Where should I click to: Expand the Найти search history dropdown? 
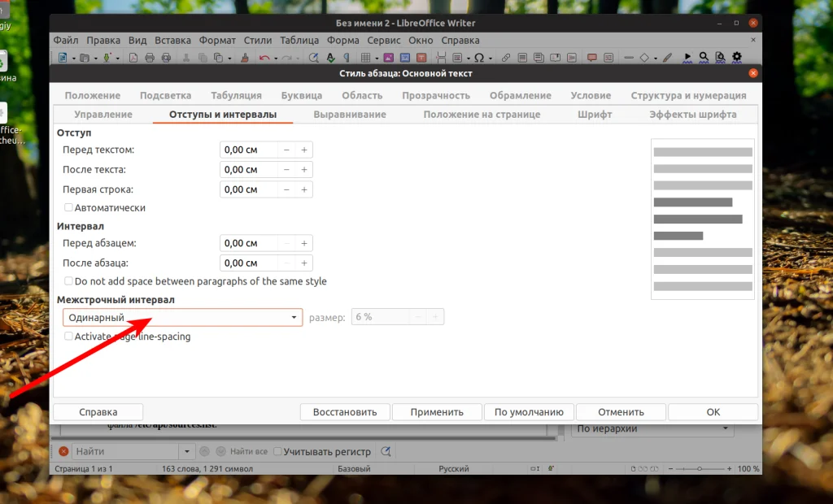tap(186, 451)
